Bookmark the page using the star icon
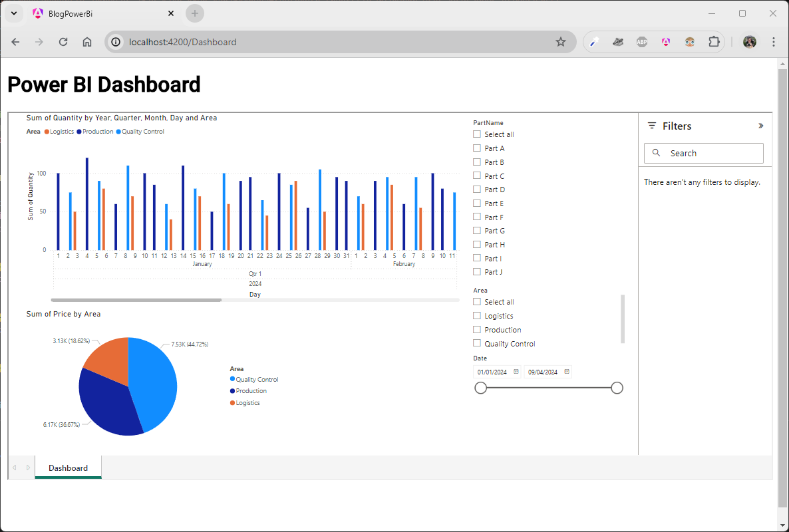Image resolution: width=789 pixels, height=532 pixels. [561, 41]
